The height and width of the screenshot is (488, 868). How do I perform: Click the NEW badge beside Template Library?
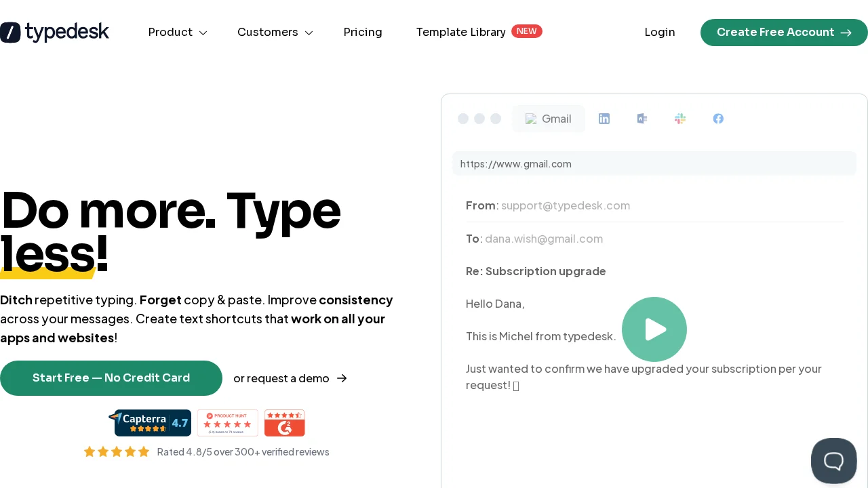(527, 31)
